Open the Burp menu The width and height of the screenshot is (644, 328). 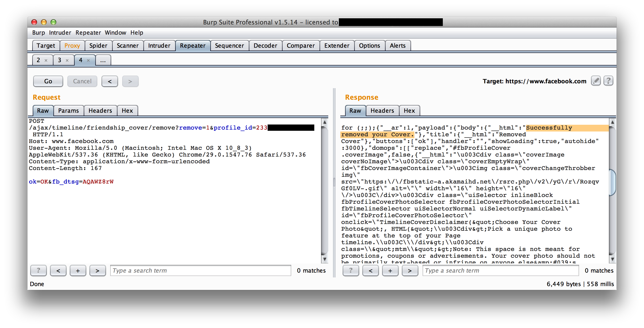[39, 33]
